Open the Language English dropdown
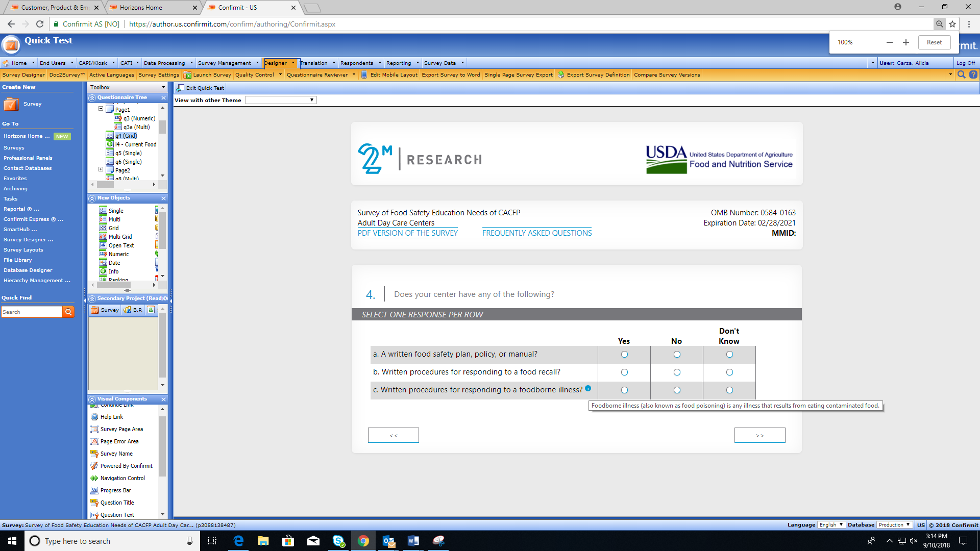The image size is (980, 551). coord(830,525)
